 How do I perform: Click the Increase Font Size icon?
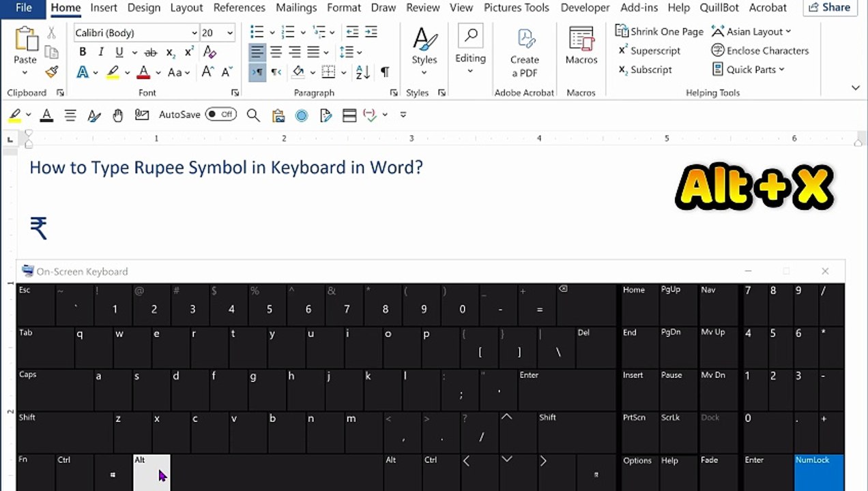(208, 72)
